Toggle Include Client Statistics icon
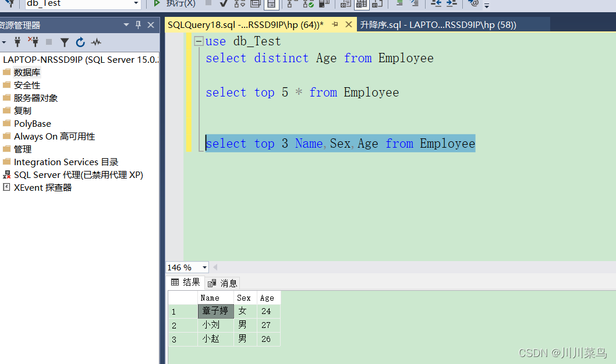Viewport: 616px width, 364px height. [x=324, y=3]
